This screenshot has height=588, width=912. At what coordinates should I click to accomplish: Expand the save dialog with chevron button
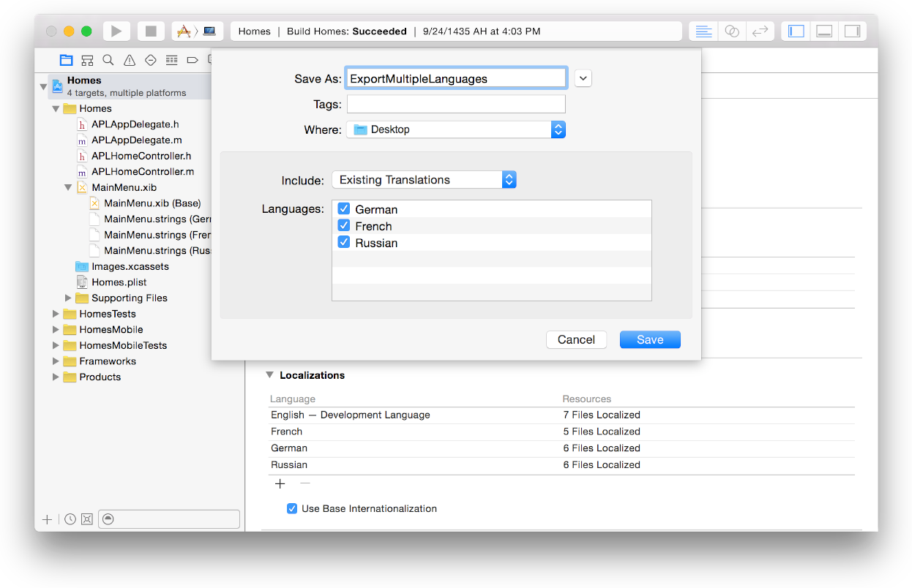pyautogui.click(x=583, y=78)
